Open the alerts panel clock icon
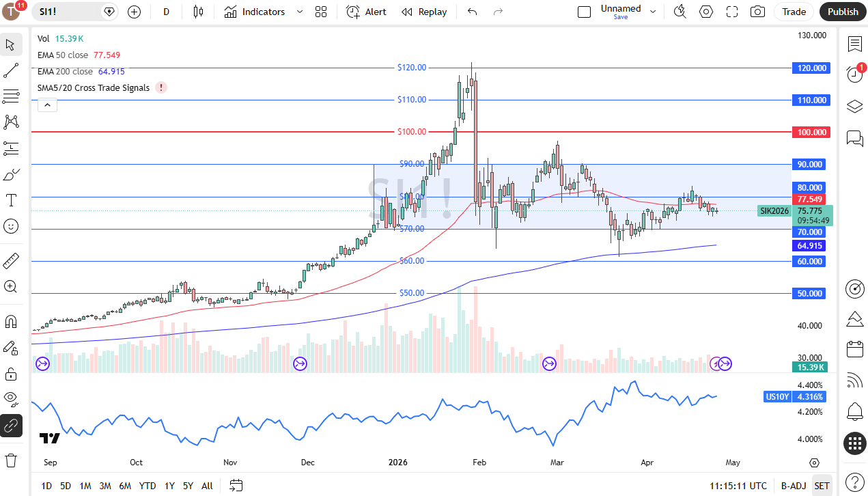 854,75
